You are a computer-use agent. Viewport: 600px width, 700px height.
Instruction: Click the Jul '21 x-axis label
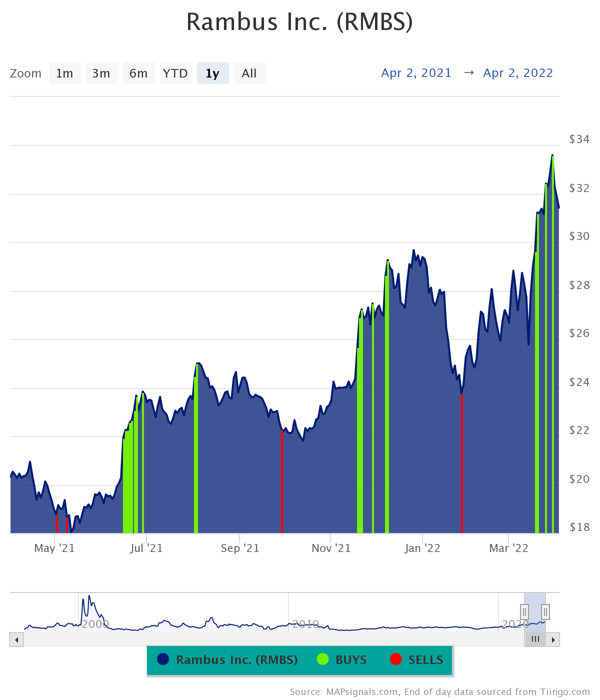pyautogui.click(x=146, y=548)
